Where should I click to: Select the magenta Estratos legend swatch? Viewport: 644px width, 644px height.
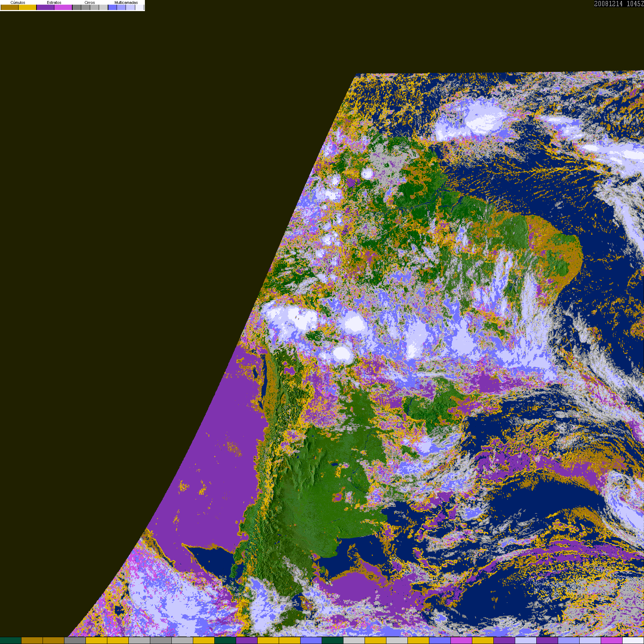point(63,7)
